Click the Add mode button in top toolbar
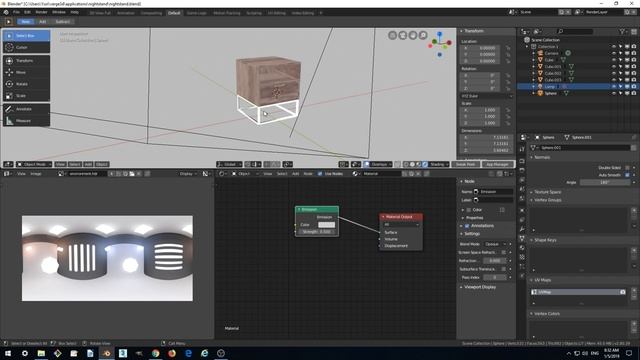The height and width of the screenshot is (360, 640). click(42, 22)
